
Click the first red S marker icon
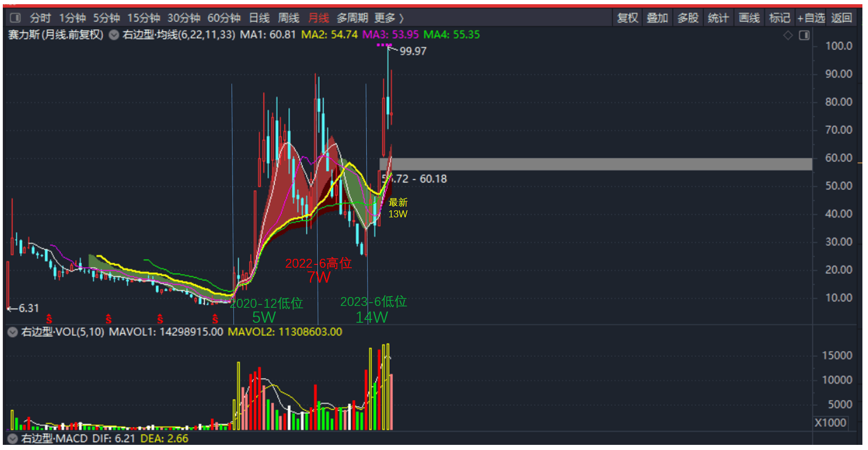(49, 319)
